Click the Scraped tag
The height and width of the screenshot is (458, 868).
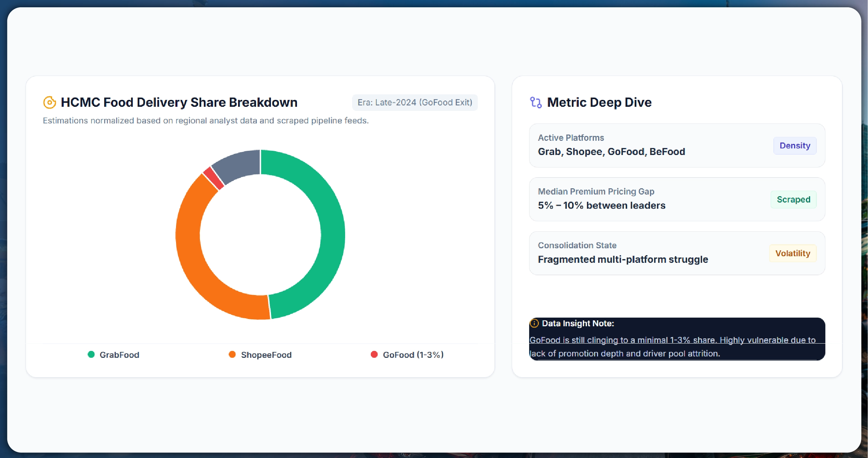point(794,199)
